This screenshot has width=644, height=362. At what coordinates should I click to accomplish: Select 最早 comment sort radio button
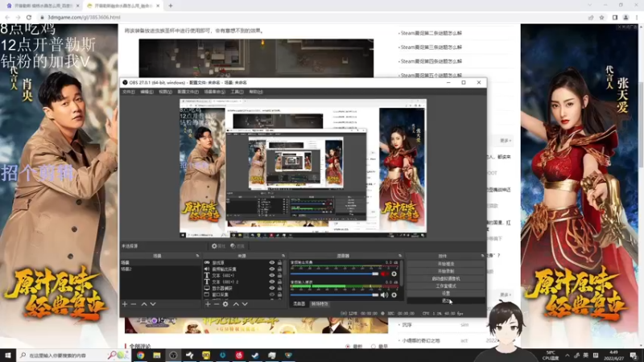point(374,347)
